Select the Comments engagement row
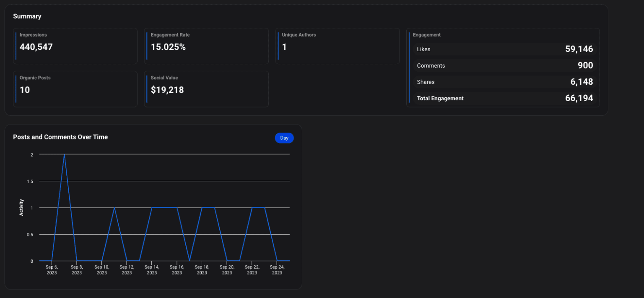 (x=504, y=65)
